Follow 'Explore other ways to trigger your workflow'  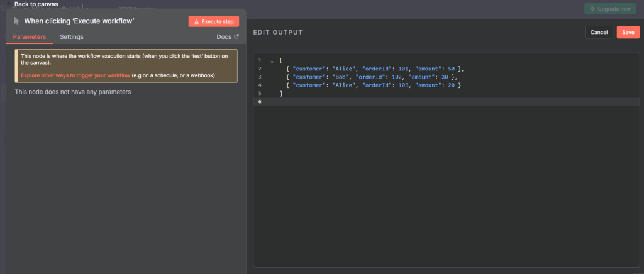(x=75, y=75)
